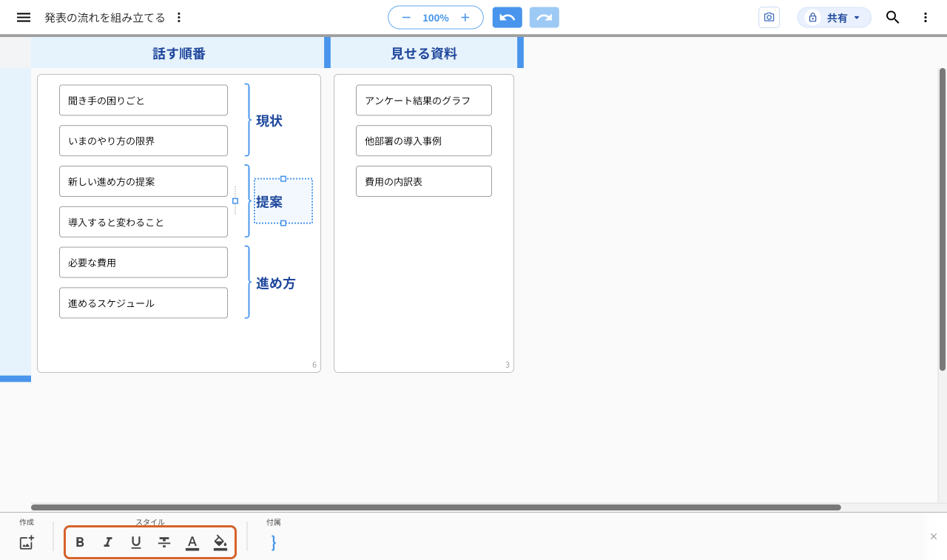Select the 進めるスケジュール card
The height and width of the screenshot is (560, 947).
coord(144,303)
